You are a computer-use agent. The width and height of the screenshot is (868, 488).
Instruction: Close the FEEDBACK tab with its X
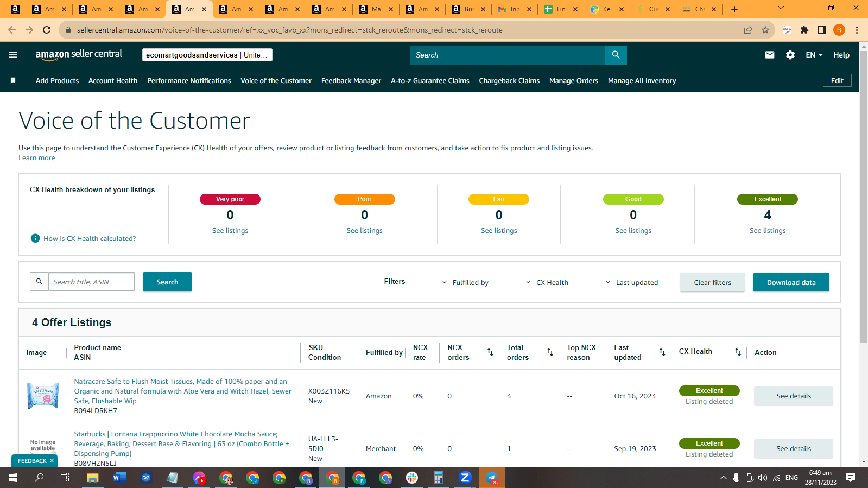tap(52, 461)
